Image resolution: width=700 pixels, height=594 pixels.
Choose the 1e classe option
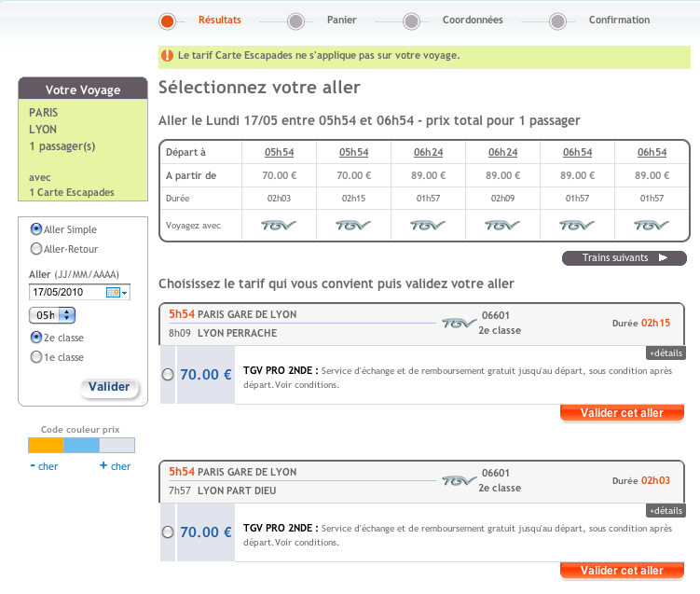point(36,357)
